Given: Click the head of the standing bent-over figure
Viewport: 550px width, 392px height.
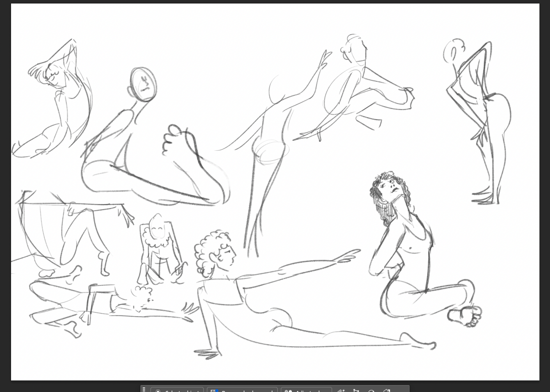Looking at the screenshot, I should pos(453,51).
